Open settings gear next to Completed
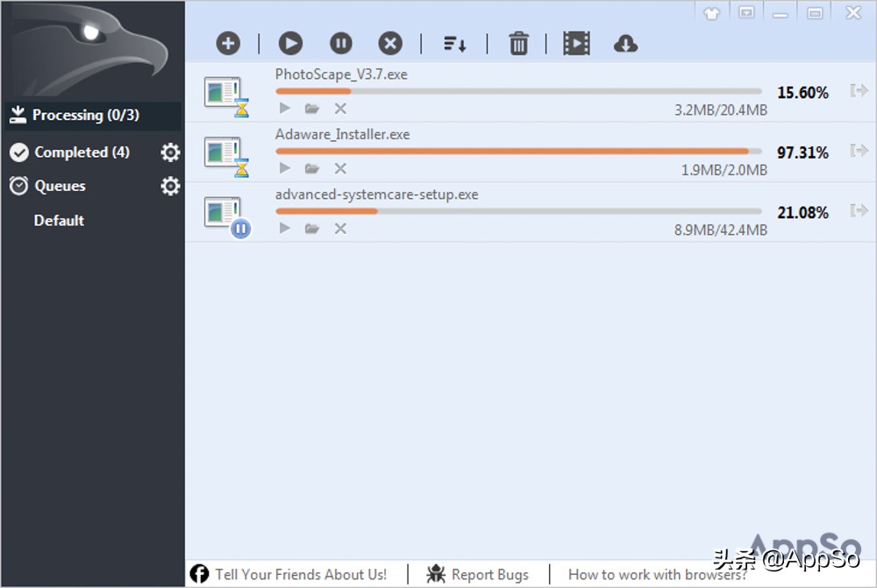The width and height of the screenshot is (877, 588). point(170,152)
